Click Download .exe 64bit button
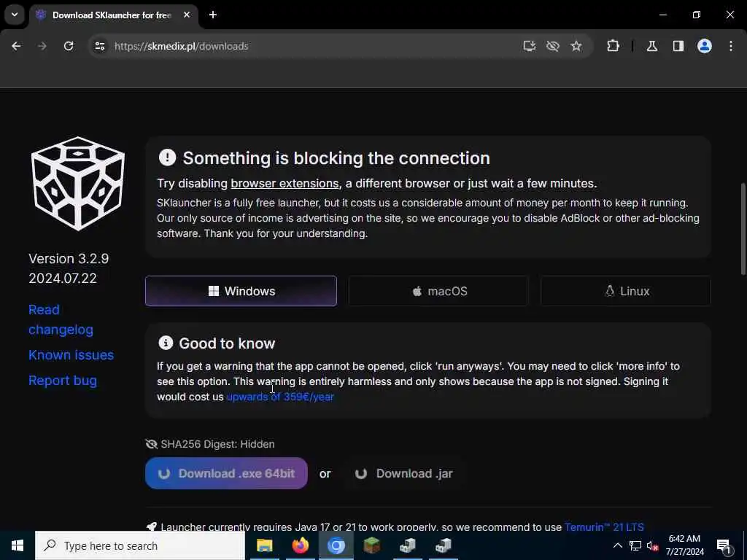747x560 pixels. [x=226, y=473]
